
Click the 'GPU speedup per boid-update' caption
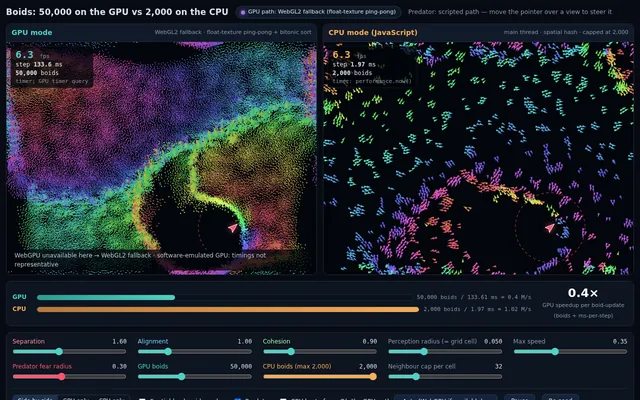click(583, 305)
